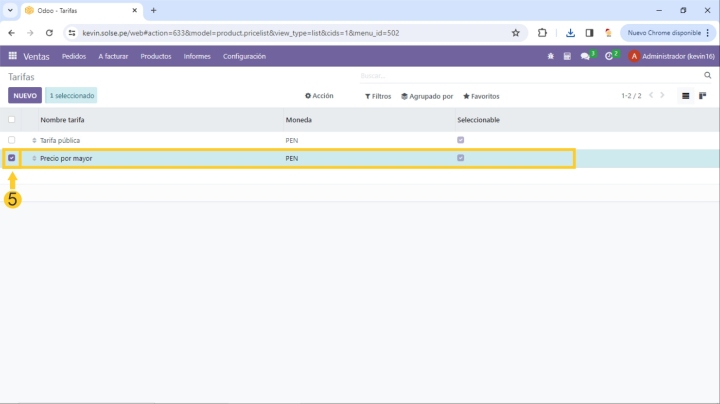Toggle the select-all header checkbox
This screenshot has width=720, height=404.
coord(12,120)
